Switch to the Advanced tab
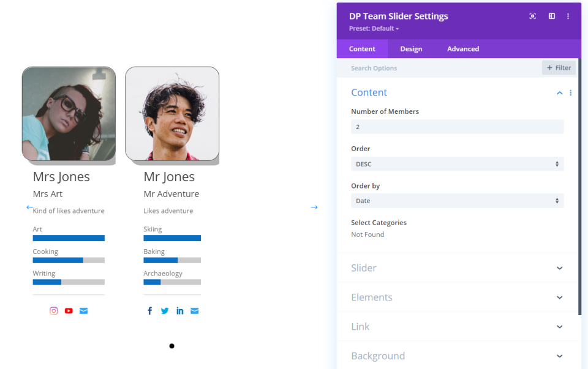Image resolution: width=588 pixels, height=369 pixels. [463, 49]
